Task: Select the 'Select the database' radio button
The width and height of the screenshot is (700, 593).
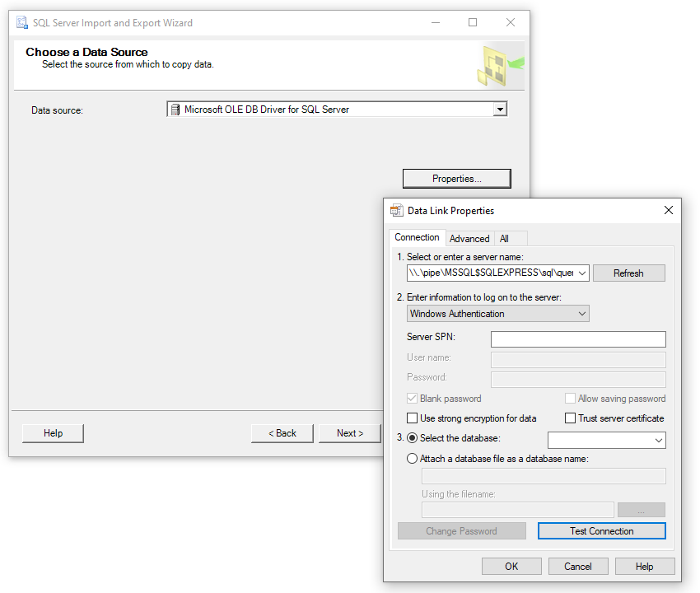Action: coord(412,437)
